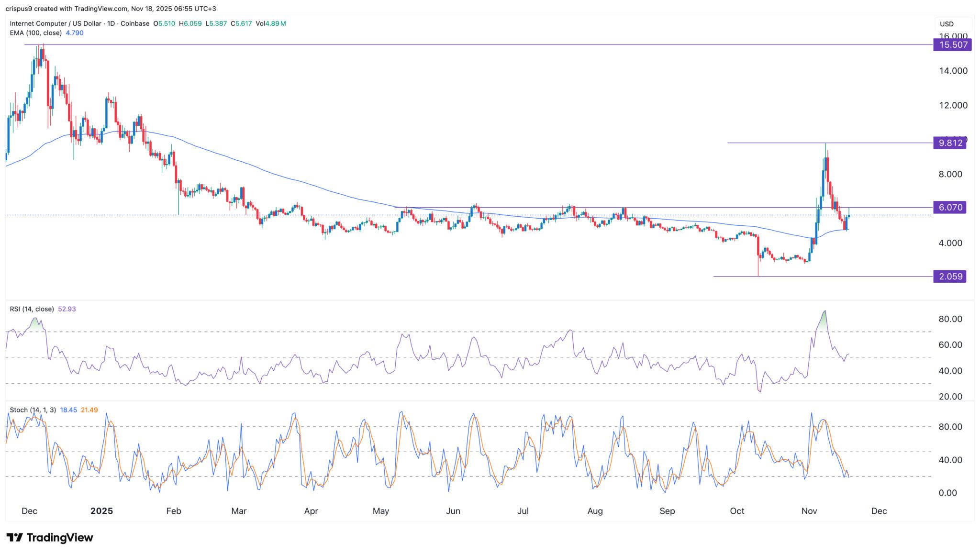
Task: Select the 2.059 support price label
Action: click(950, 277)
